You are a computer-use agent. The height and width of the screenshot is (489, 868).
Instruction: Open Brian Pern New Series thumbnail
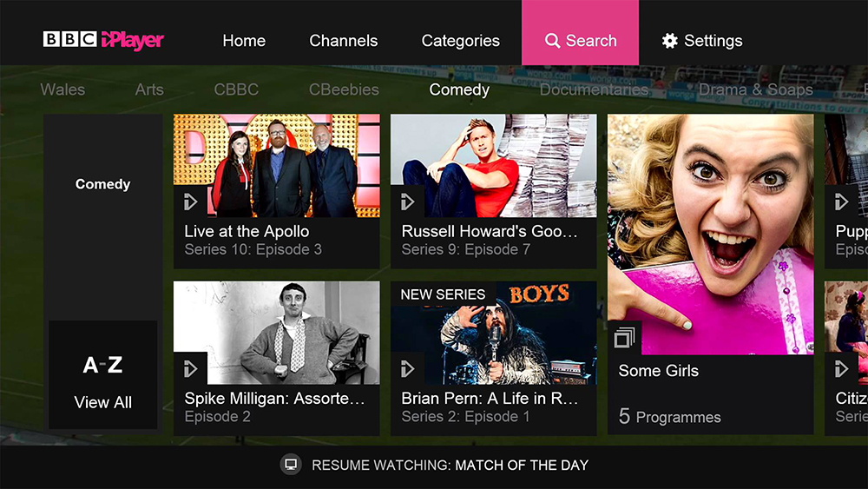point(494,333)
